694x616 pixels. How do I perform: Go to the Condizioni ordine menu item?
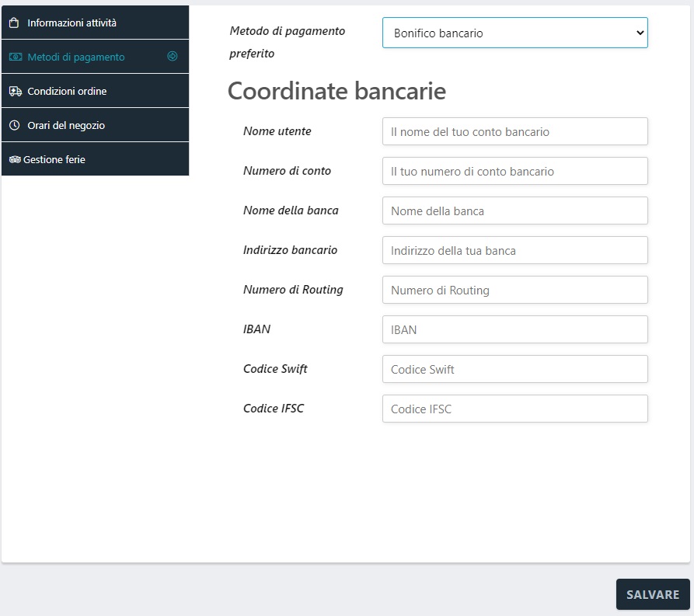tap(67, 92)
